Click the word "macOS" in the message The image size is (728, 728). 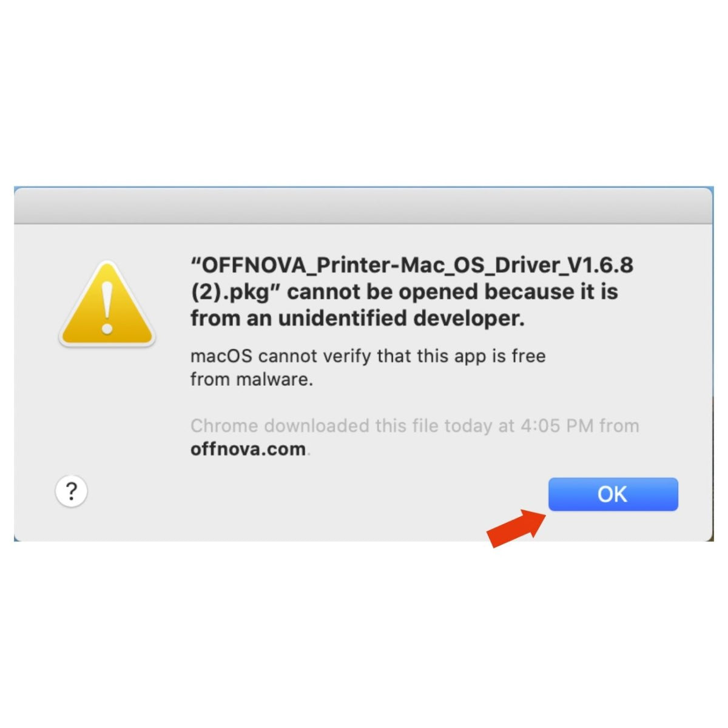221,356
